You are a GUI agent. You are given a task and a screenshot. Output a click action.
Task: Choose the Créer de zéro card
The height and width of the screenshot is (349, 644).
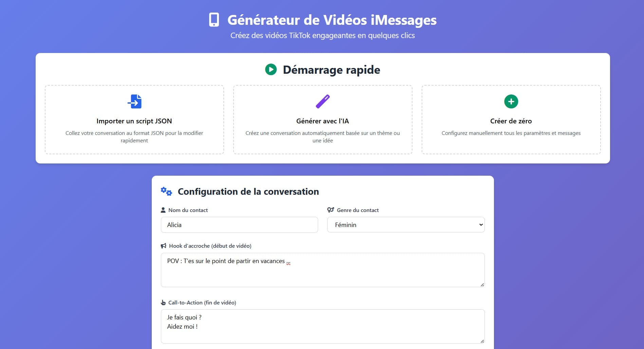tap(511, 120)
